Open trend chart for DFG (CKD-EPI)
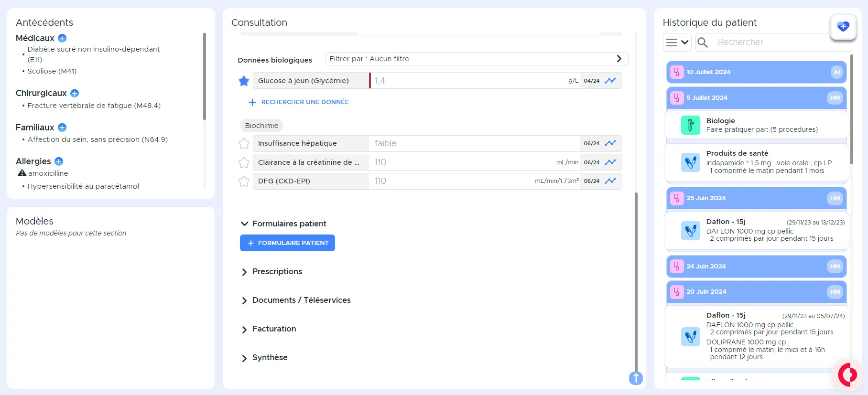 click(x=610, y=181)
